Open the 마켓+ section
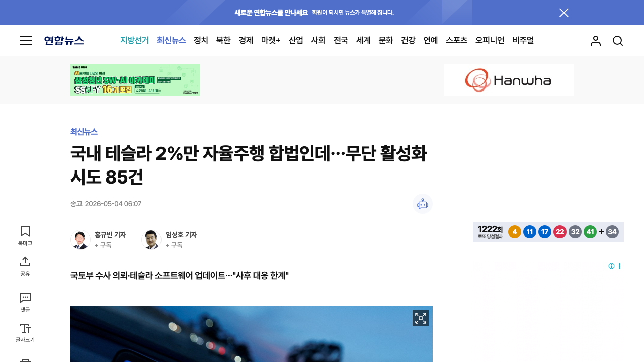Image resolution: width=644 pixels, height=362 pixels. (271, 40)
